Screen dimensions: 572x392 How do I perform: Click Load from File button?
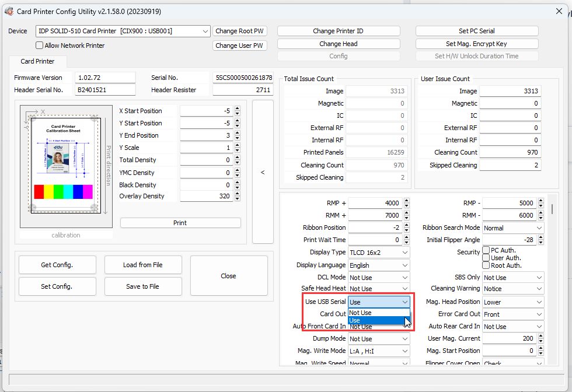143,265
